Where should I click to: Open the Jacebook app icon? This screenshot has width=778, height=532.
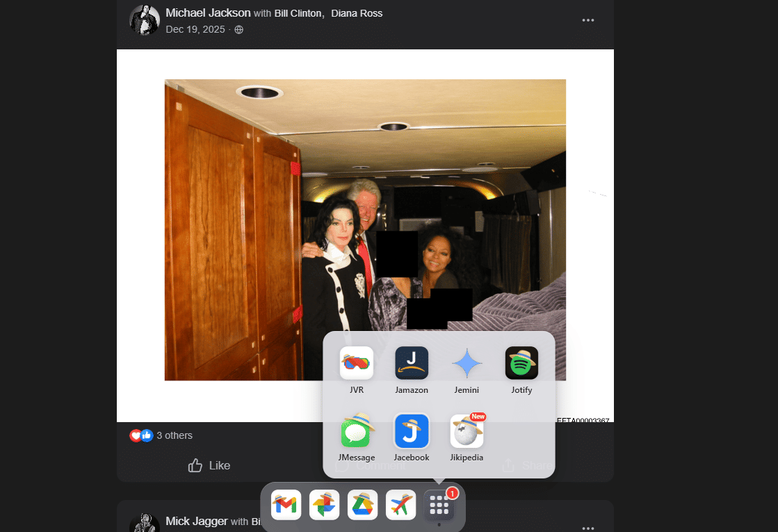(412, 431)
